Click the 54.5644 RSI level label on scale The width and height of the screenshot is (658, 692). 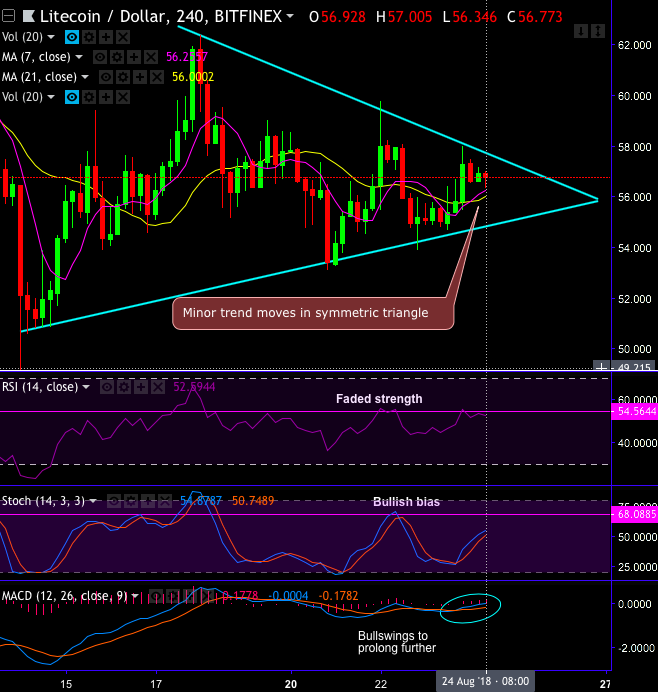(634, 412)
